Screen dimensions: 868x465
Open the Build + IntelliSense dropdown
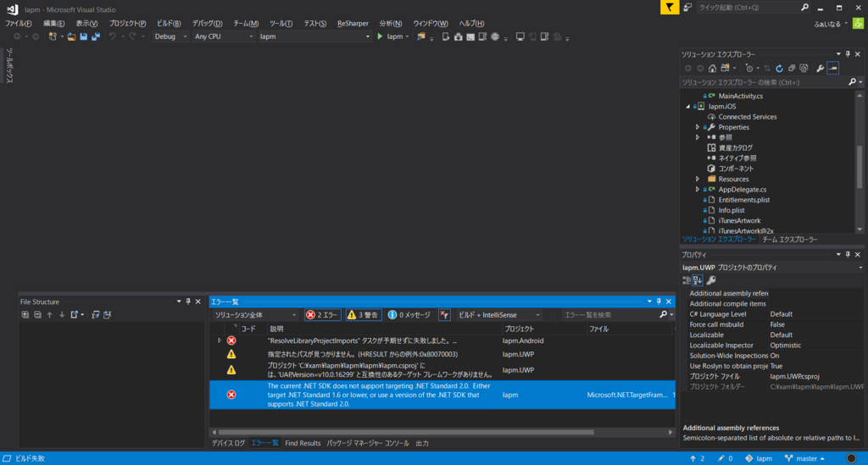point(498,314)
